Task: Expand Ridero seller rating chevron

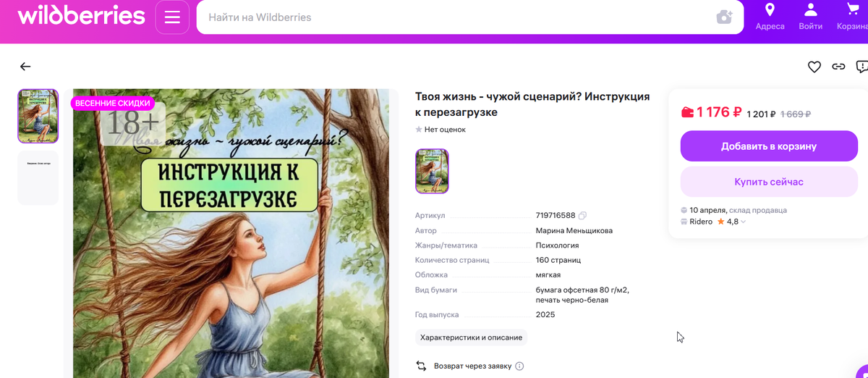Action: 744,222
